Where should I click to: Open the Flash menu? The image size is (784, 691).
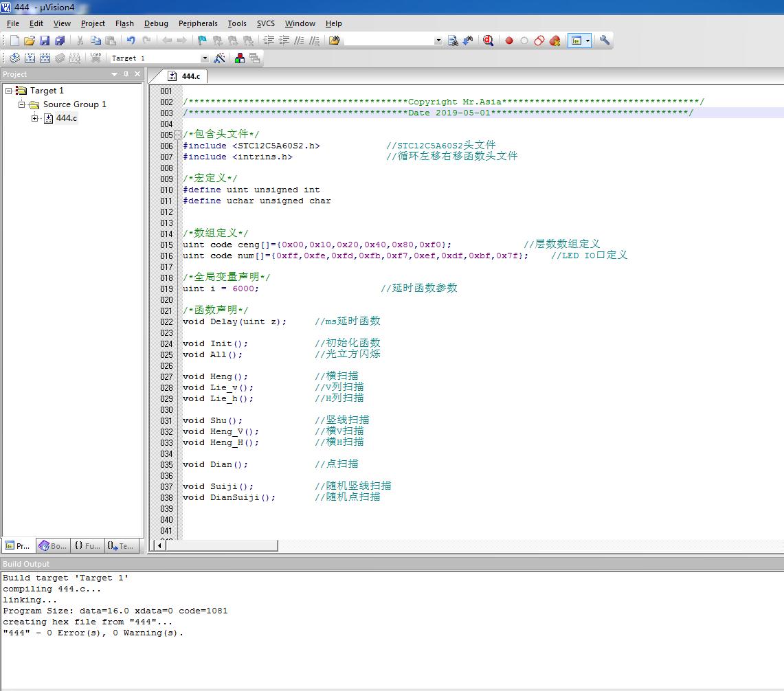[124, 23]
